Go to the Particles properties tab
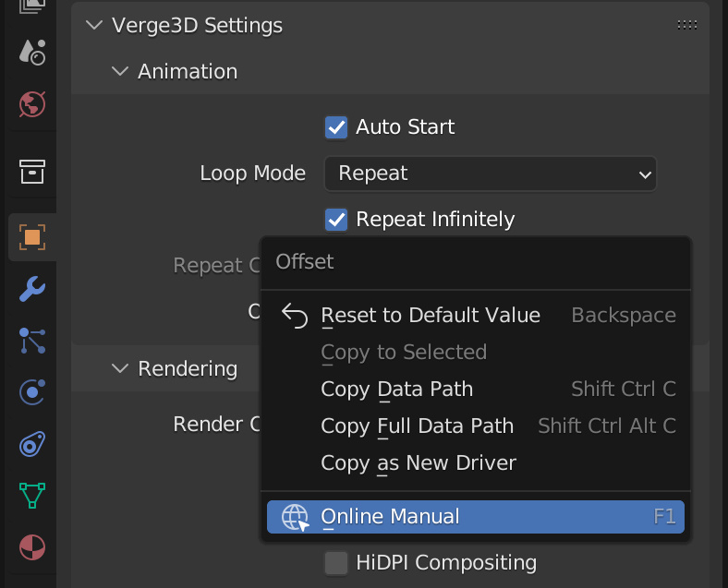The height and width of the screenshot is (588, 728). click(32, 342)
